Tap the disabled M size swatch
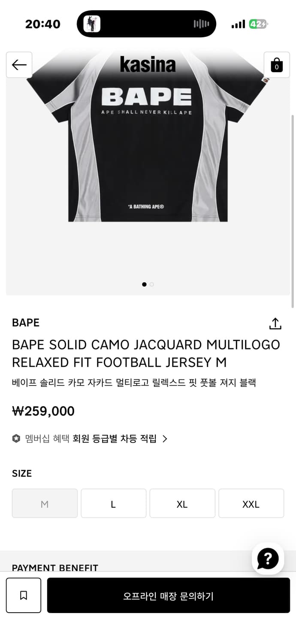This screenshot has width=296, height=644. (45, 503)
